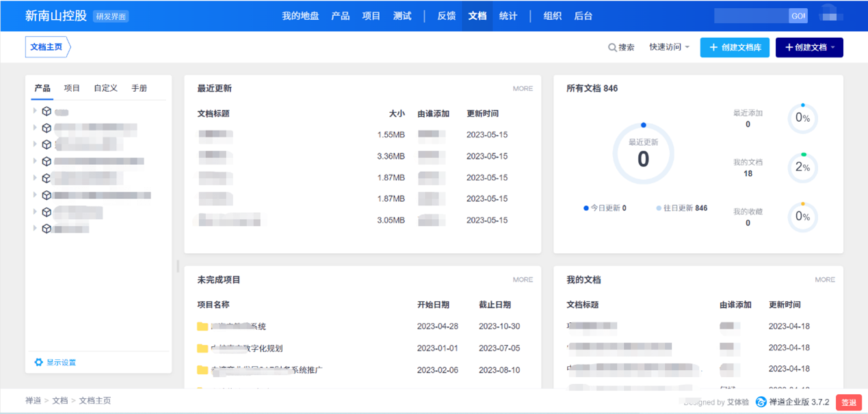868x414 pixels.
Task: Click the gear icon beside 显示设置
Action: pyautogui.click(x=38, y=362)
